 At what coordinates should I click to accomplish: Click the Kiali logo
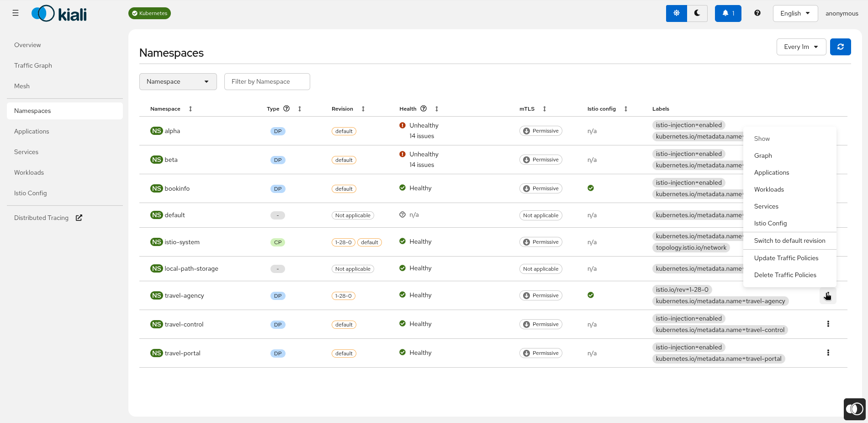point(58,13)
